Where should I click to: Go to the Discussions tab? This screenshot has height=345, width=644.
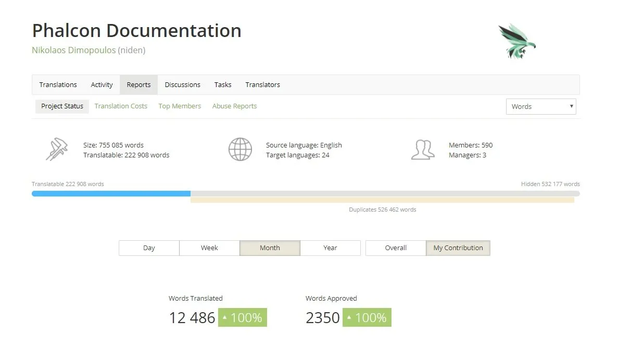pos(183,84)
